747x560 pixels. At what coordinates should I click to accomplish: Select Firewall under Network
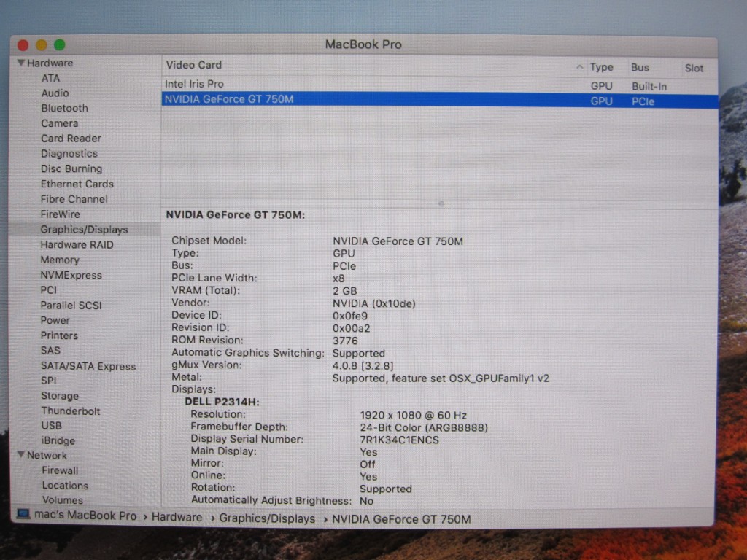point(60,470)
